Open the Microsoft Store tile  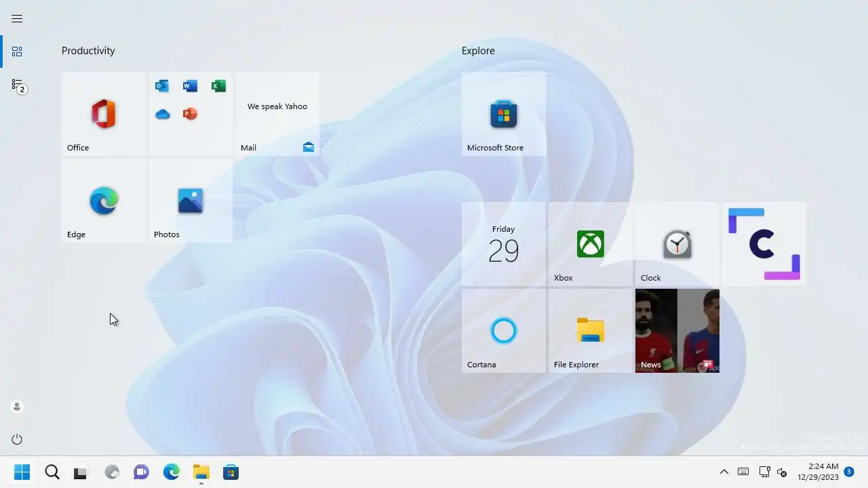[504, 114]
